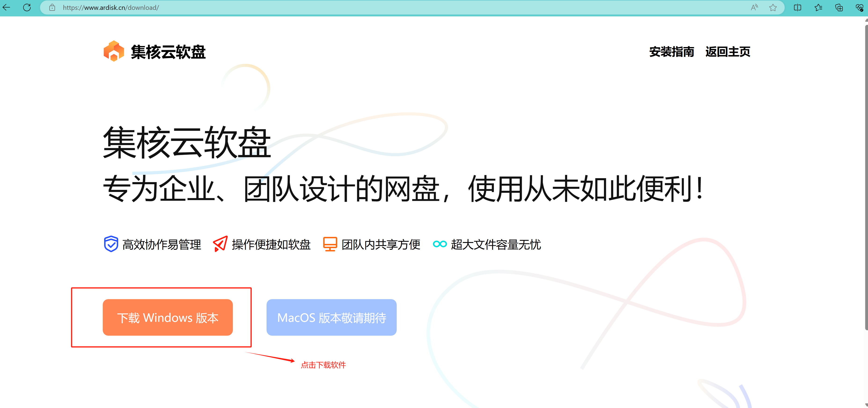Click 下载 Windows 版本 button
Viewport: 868px width, 408px height.
click(x=168, y=317)
